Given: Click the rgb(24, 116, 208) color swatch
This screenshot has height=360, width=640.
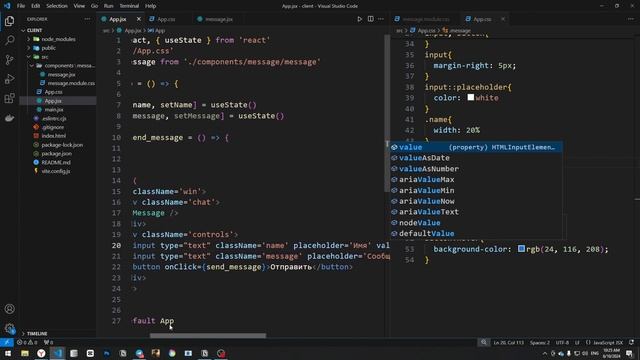Looking at the screenshot, I should click(521, 249).
